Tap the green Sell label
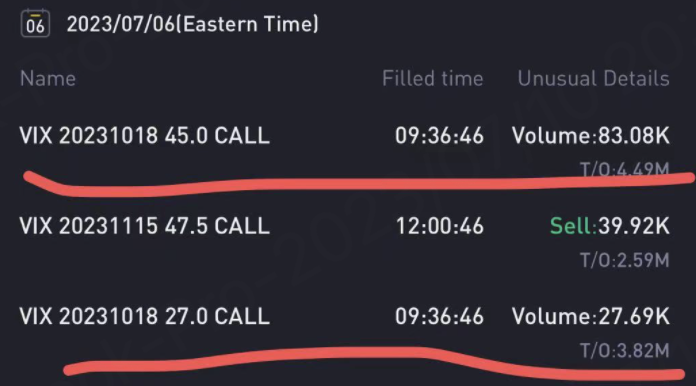696x386 pixels. 572,226
